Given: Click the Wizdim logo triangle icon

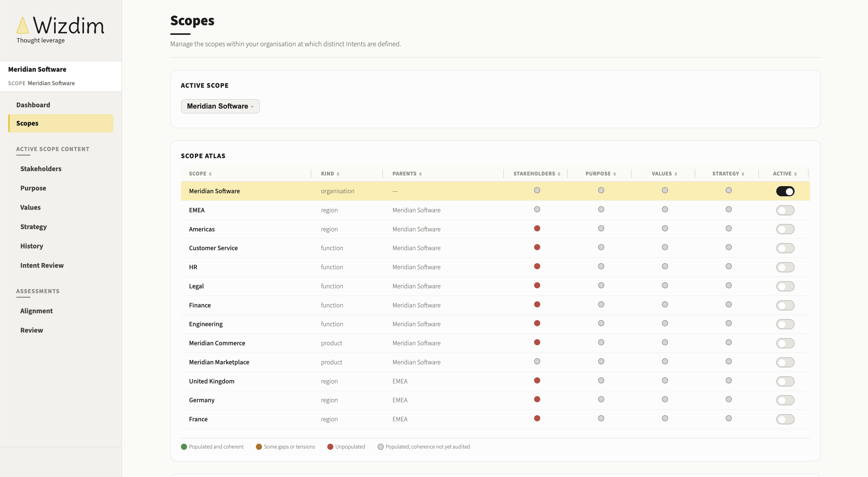Looking at the screenshot, I should click(23, 25).
